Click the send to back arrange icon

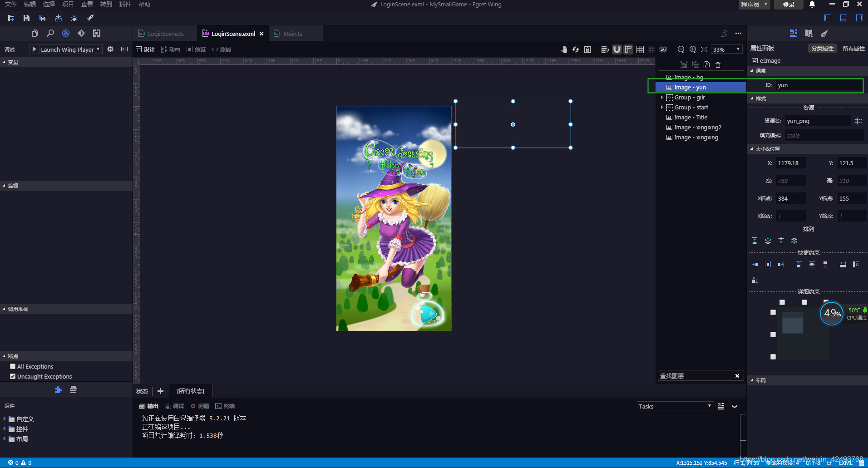(x=781, y=241)
